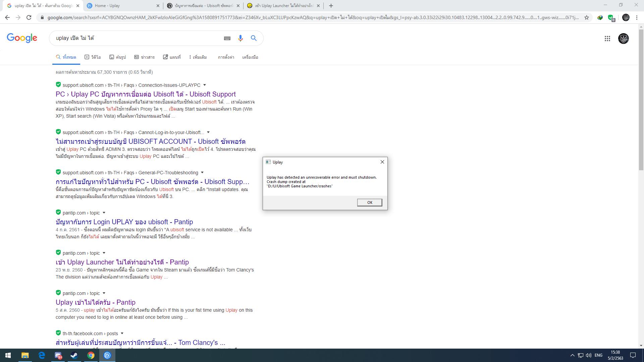Open the Windows notification center

tap(633, 355)
